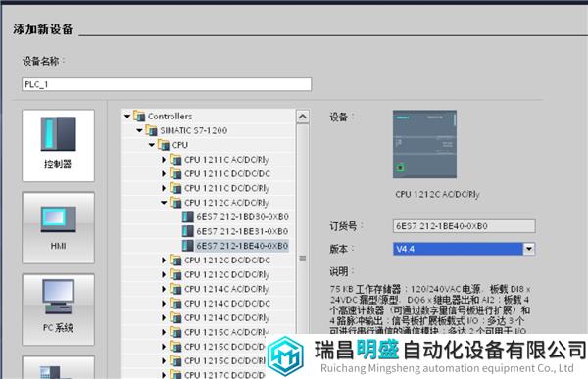Click folder icon of CPU 1211C DC/DC/DC

(175, 173)
